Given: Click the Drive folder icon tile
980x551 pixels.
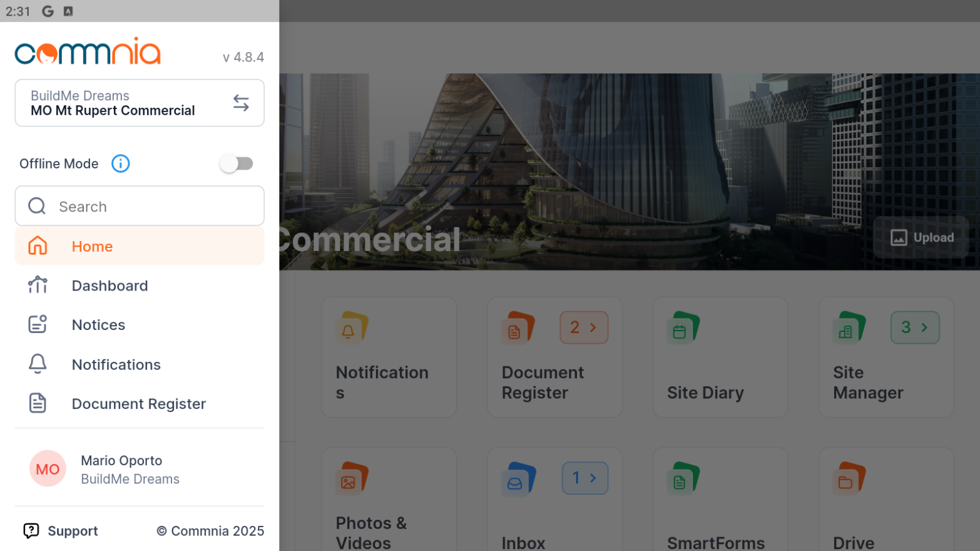Looking at the screenshot, I should pyautogui.click(x=849, y=478).
